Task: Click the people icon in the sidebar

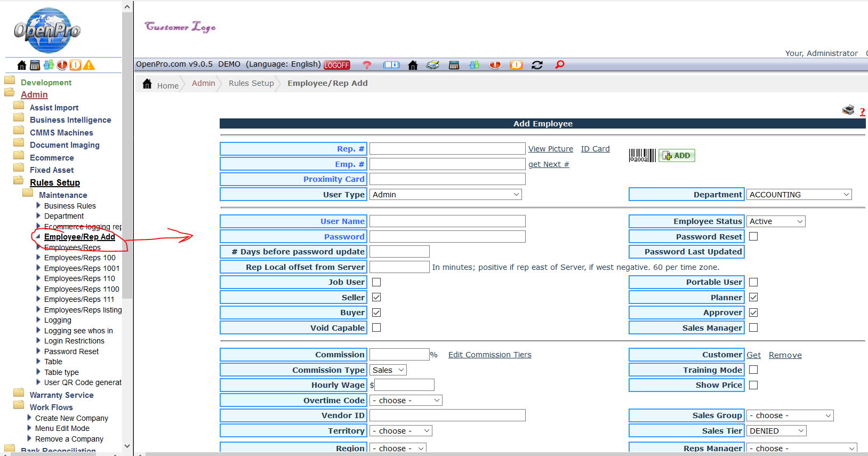Action: [x=49, y=65]
